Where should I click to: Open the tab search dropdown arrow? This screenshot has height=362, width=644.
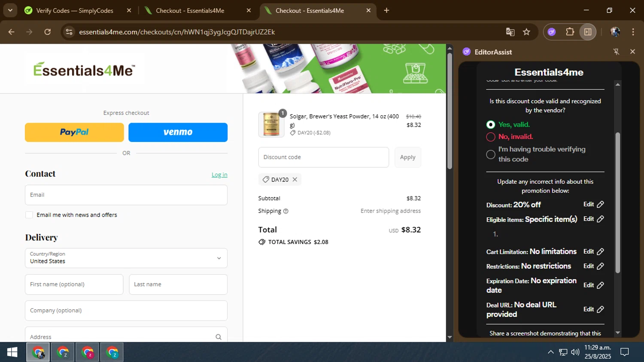(x=10, y=10)
